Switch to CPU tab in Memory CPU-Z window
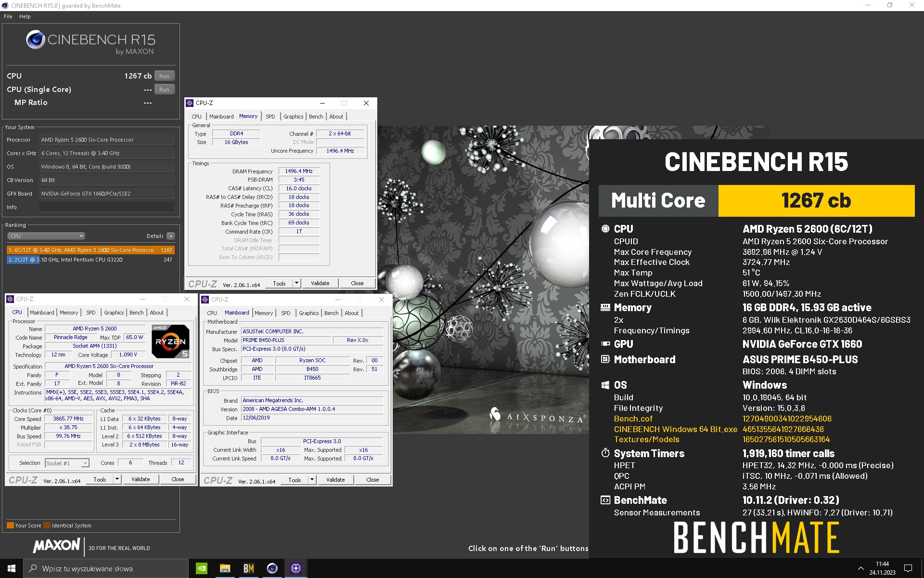This screenshot has width=924, height=578. click(x=196, y=117)
